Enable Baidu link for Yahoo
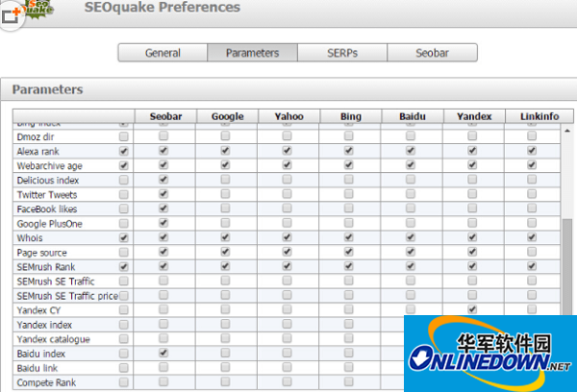Screen dimensions: 577x392 pos(287,367)
